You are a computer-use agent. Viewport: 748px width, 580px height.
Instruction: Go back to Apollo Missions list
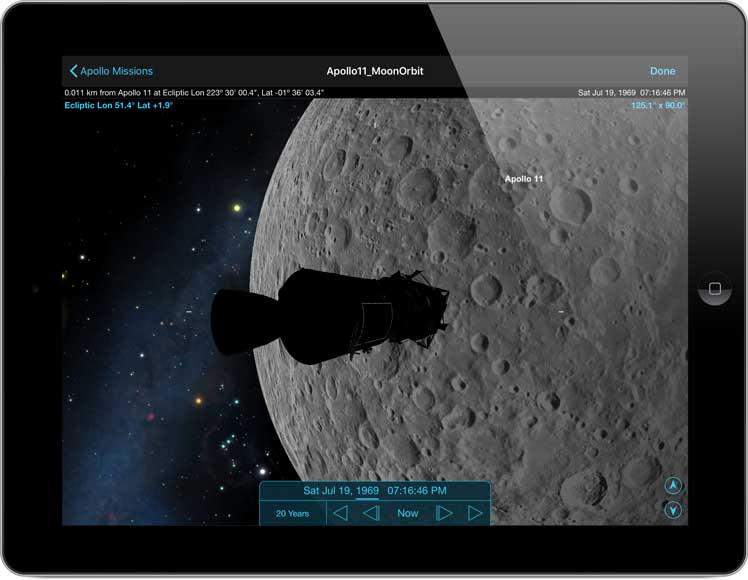(111, 71)
